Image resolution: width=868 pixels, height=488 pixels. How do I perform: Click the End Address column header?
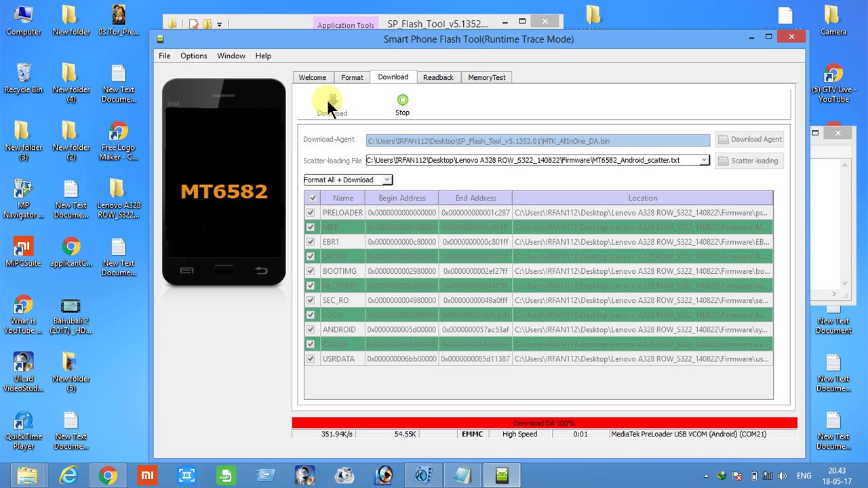pos(475,198)
